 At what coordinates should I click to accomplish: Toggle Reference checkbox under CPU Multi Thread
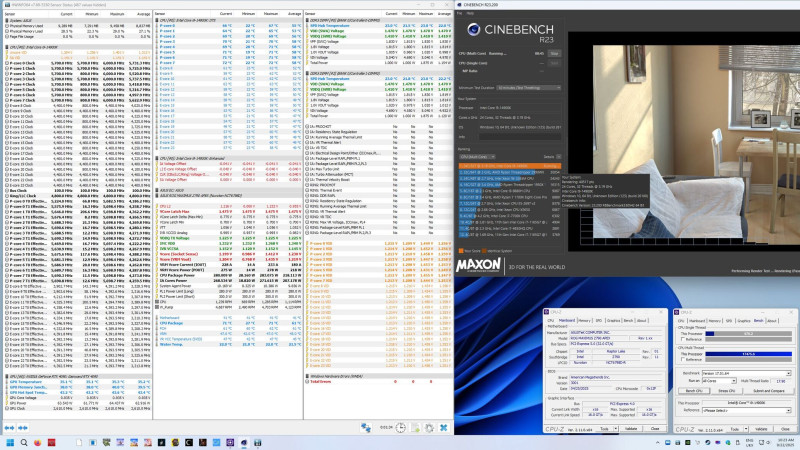pos(682,359)
